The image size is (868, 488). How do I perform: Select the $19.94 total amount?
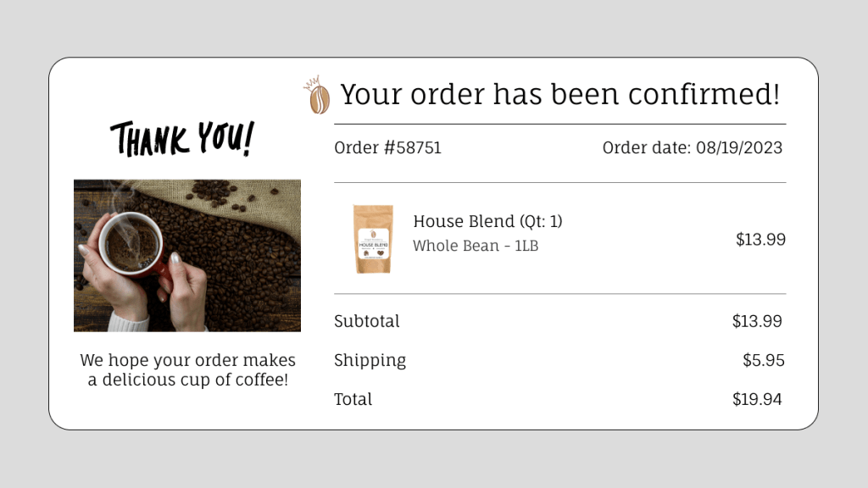[x=757, y=400]
